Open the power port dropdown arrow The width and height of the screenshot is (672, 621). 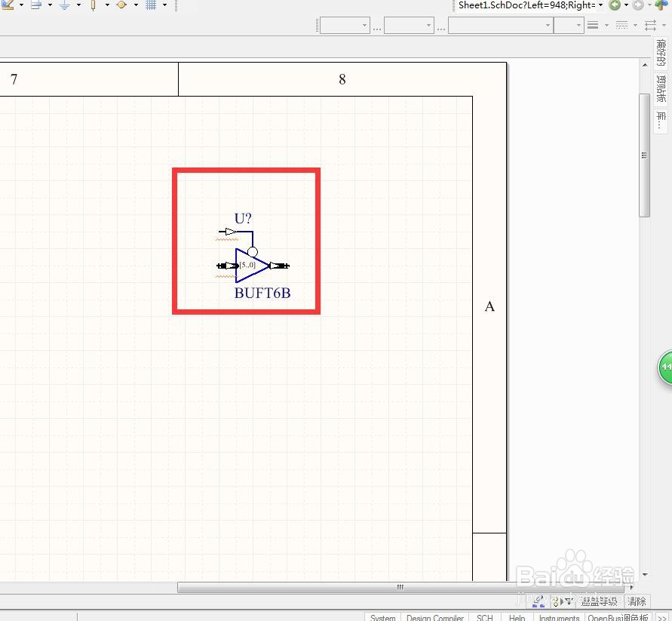click(78, 5)
